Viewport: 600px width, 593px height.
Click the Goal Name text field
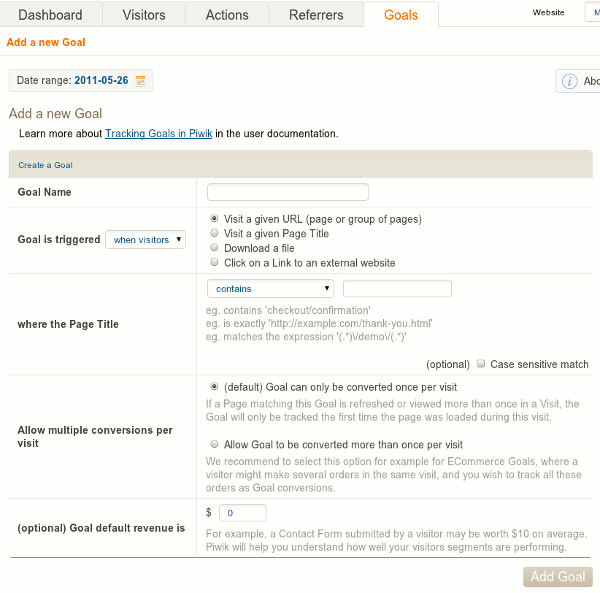pos(288,192)
